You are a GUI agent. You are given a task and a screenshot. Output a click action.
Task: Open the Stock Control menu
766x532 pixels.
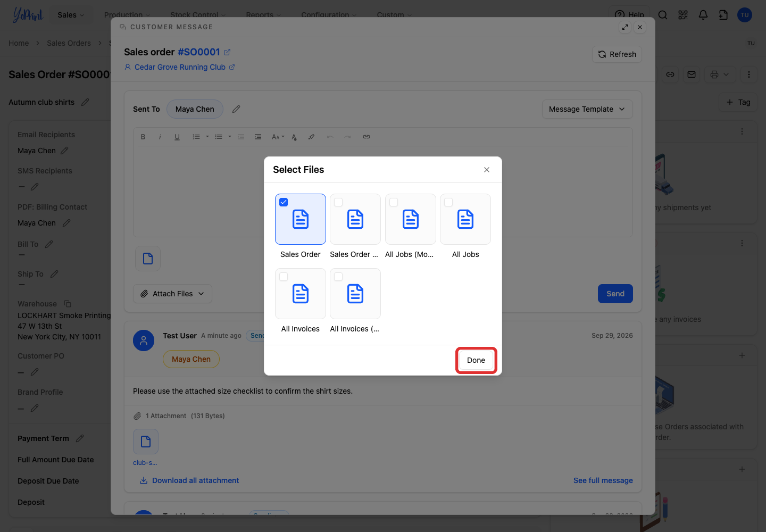[198, 15]
